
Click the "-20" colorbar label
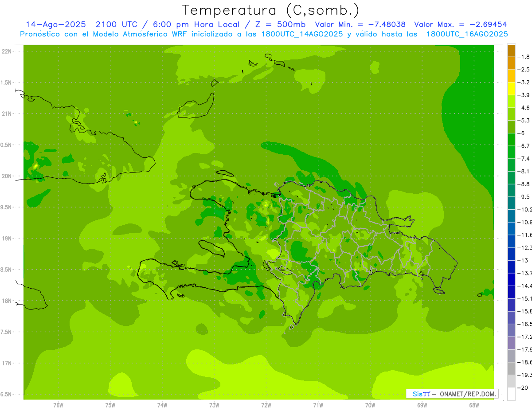(x=522, y=388)
